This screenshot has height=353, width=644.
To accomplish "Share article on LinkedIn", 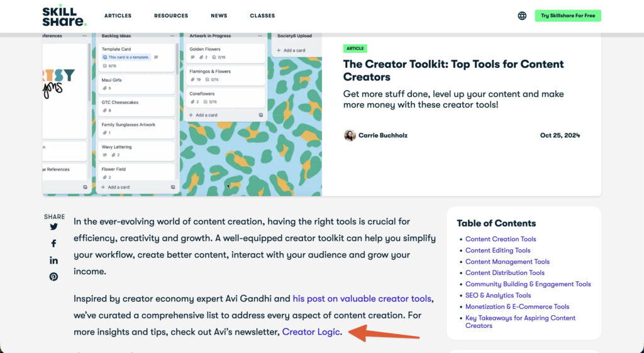I will click(53, 261).
